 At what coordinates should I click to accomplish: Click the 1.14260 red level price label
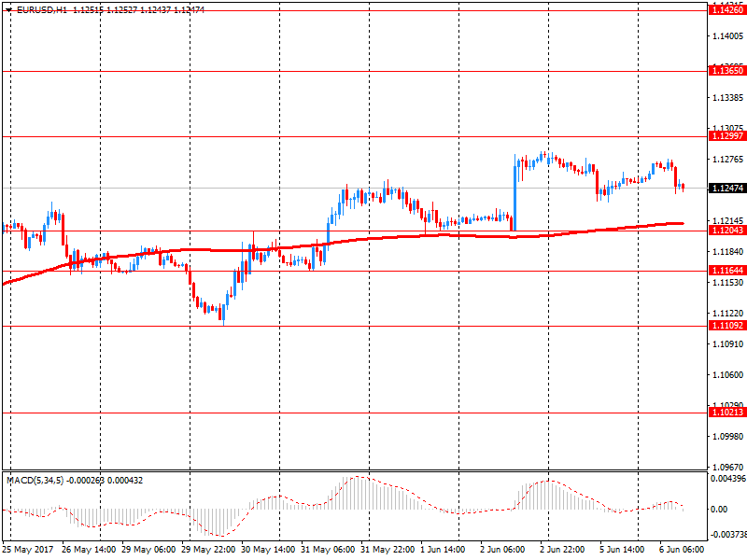[727, 10]
